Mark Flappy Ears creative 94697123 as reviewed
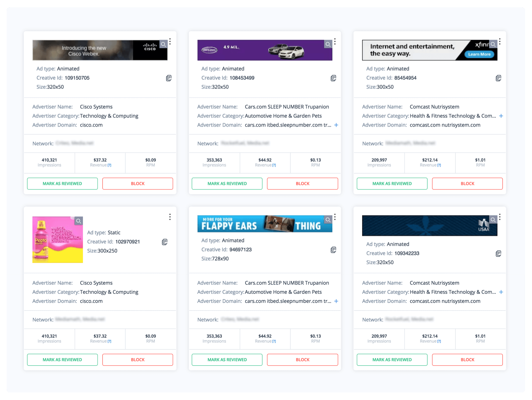This screenshot has height=400, width=532. 227,360
